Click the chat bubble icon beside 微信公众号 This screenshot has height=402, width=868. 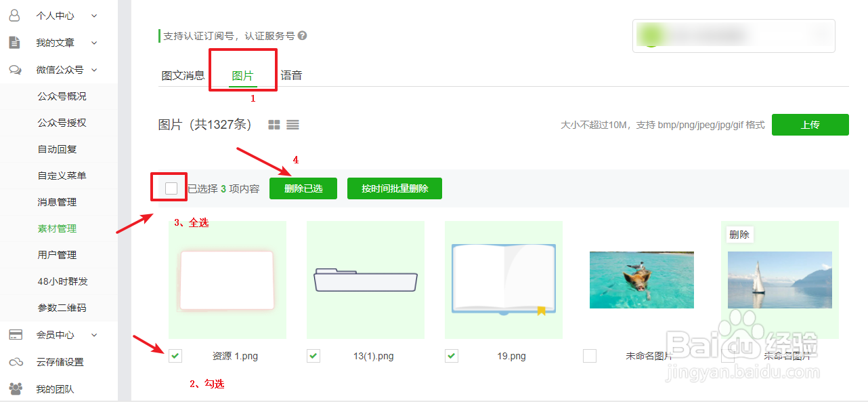(15, 69)
